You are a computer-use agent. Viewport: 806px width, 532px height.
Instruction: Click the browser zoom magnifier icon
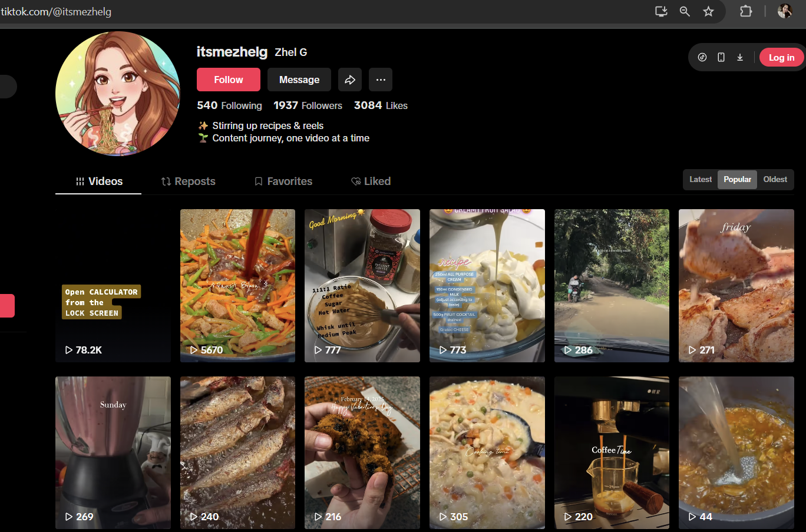[685, 11]
